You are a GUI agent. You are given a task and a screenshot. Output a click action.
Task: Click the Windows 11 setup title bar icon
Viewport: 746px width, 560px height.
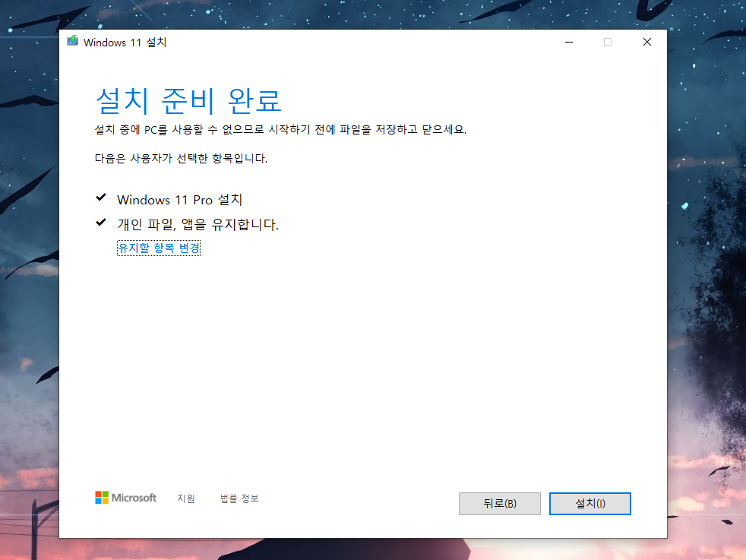coord(73,41)
